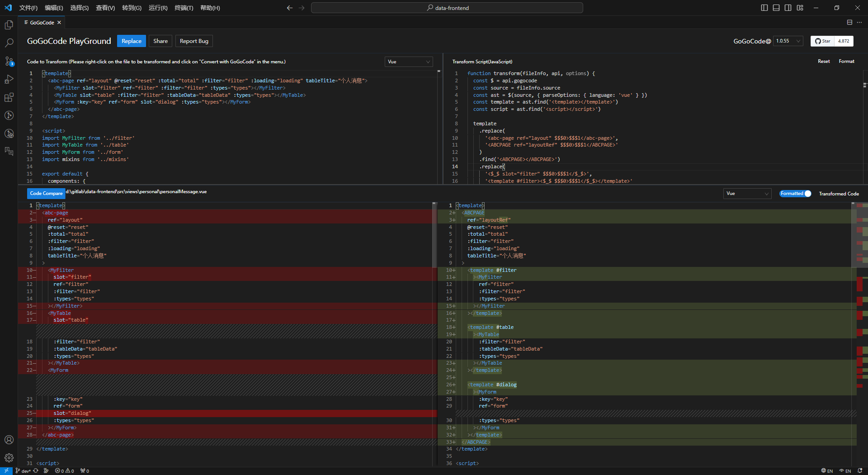The image size is (868, 475).
Task: Click '<template #table' line in right diff
Action: pos(491,327)
